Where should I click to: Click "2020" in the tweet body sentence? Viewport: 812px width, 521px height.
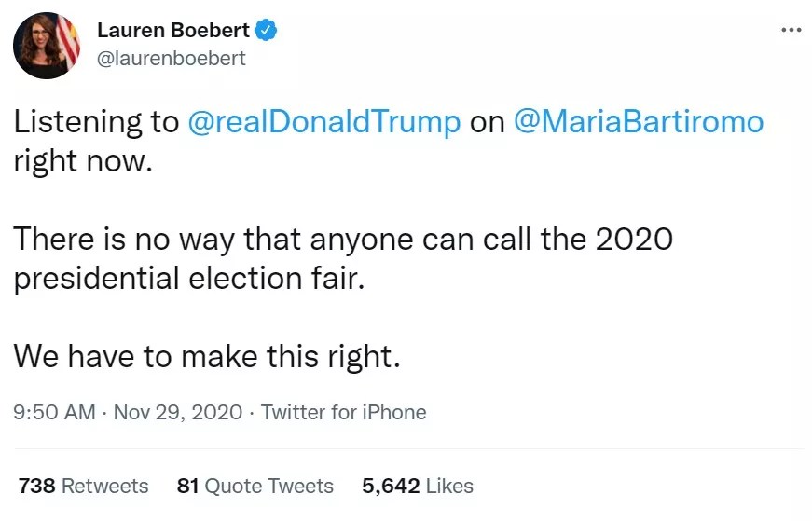(633, 240)
